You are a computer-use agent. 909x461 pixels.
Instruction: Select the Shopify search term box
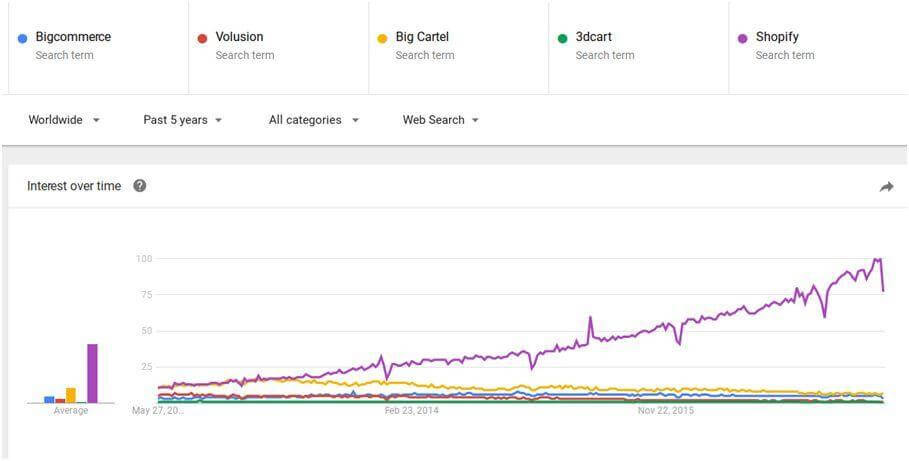point(818,48)
